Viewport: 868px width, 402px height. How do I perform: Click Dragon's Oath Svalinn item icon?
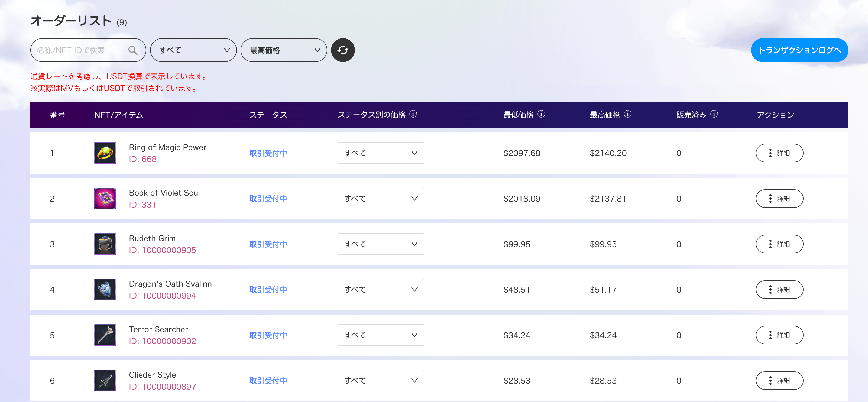[x=105, y=290]
